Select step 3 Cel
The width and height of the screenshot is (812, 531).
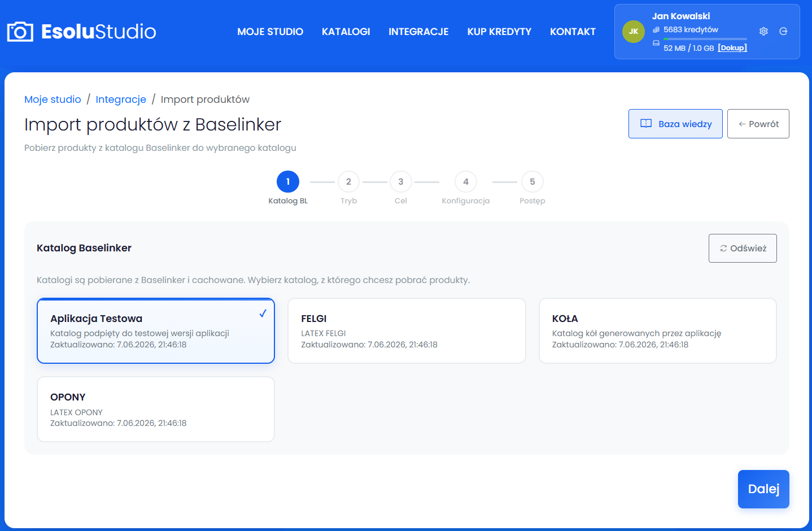point(401,188)
